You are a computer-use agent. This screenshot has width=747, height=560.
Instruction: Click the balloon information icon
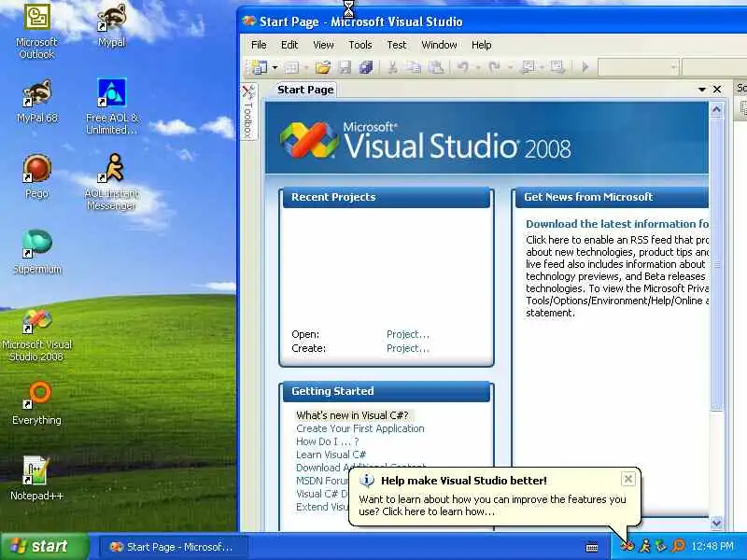367,480
